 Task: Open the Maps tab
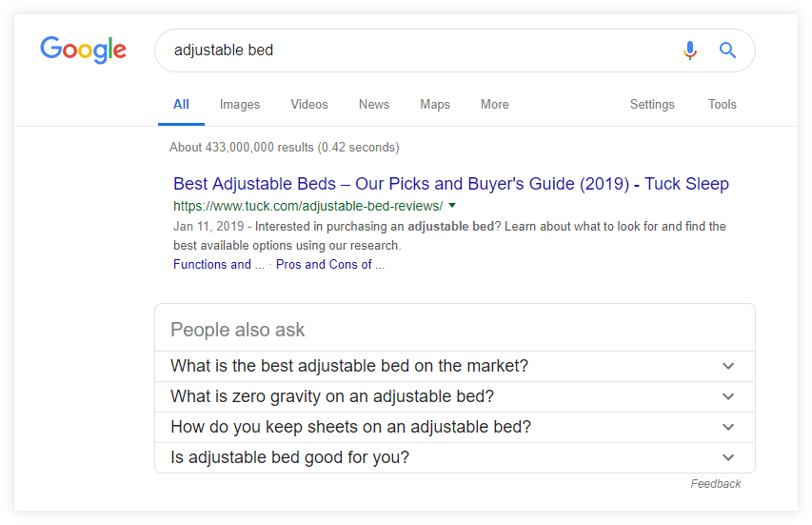pos(435,105)
